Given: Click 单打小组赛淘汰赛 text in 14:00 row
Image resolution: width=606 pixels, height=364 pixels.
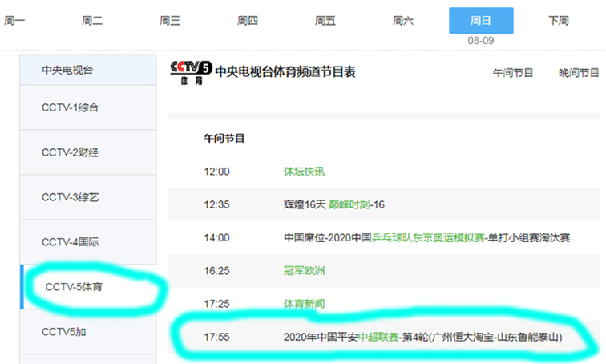Looking at the screenshot, I should (x=529, y=237).
